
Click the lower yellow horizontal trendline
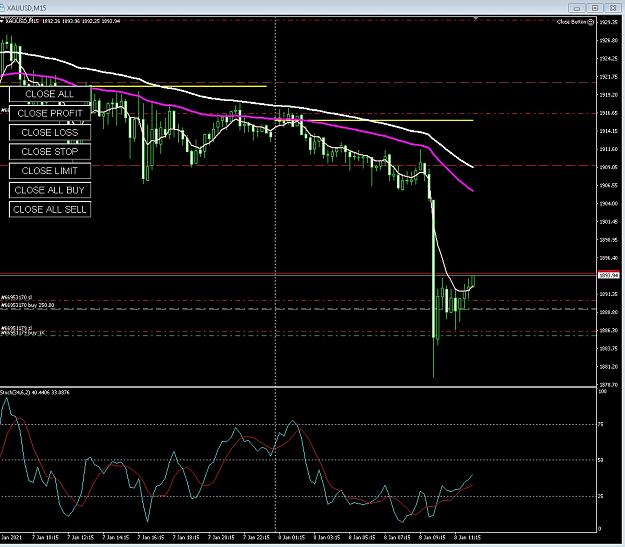(375, 120)
